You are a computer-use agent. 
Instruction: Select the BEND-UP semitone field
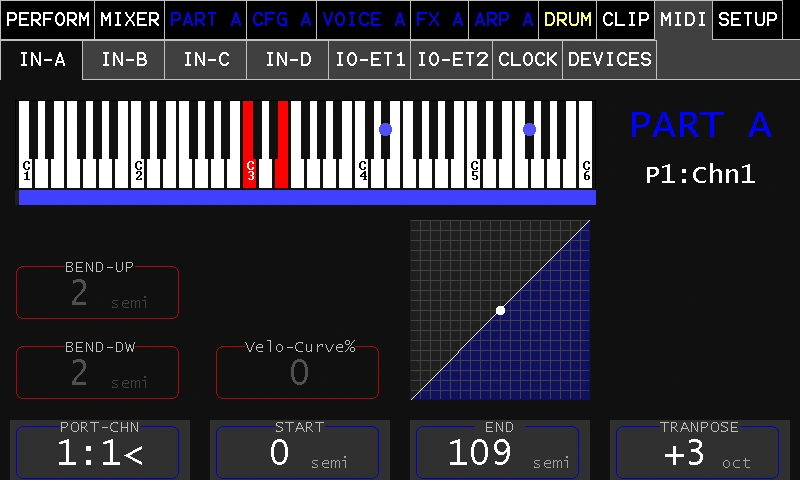pos(97,292)
